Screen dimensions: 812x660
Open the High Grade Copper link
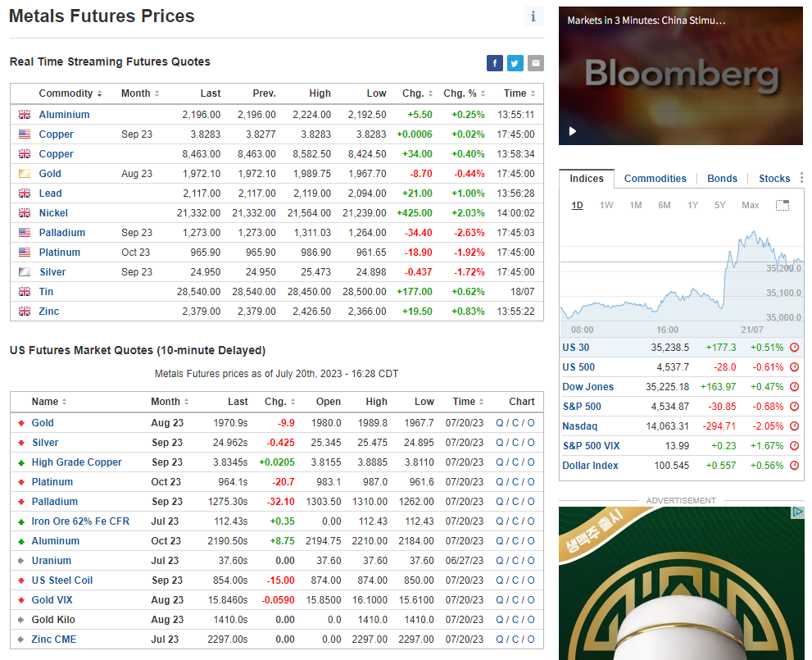coord(77,462)
